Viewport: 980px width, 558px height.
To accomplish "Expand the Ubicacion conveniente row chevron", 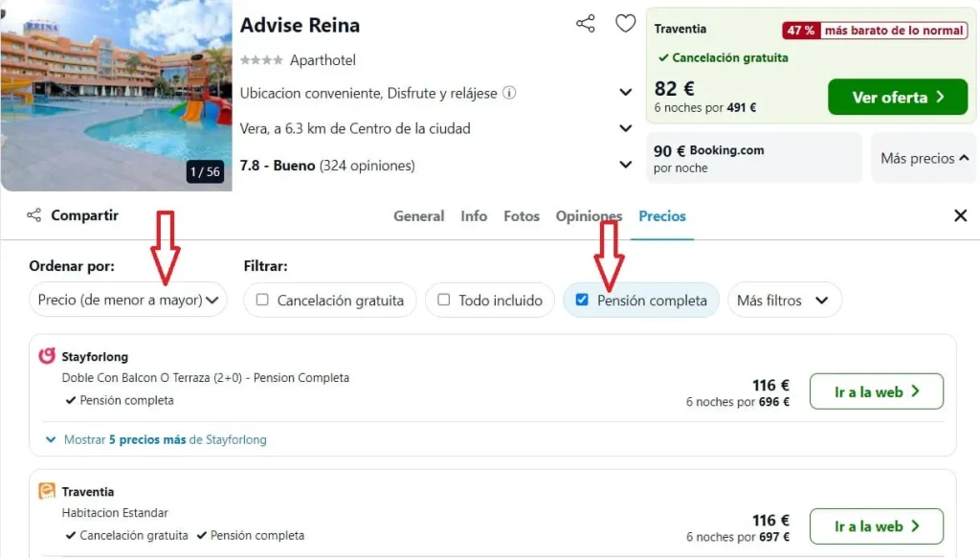I will pos(625,93).
